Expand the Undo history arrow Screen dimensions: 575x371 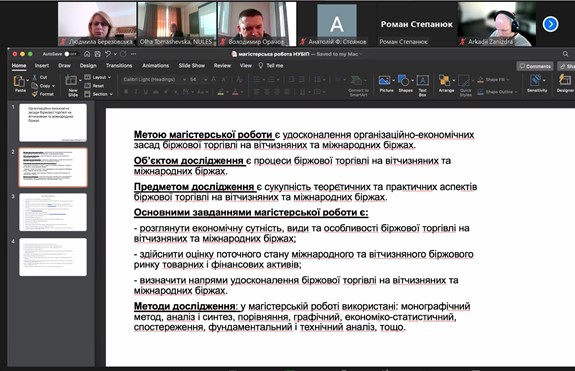click(115, 54)
